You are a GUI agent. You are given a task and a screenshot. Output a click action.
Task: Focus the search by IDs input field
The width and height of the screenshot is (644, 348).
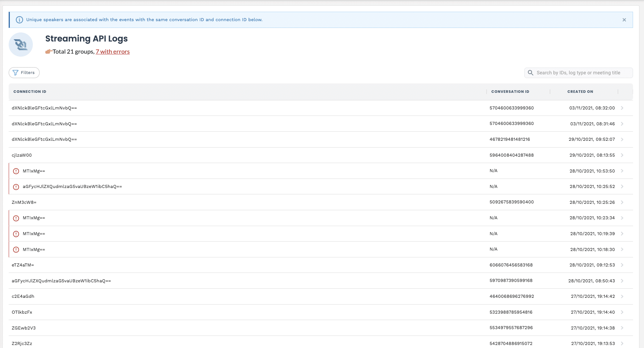(581, 73)
